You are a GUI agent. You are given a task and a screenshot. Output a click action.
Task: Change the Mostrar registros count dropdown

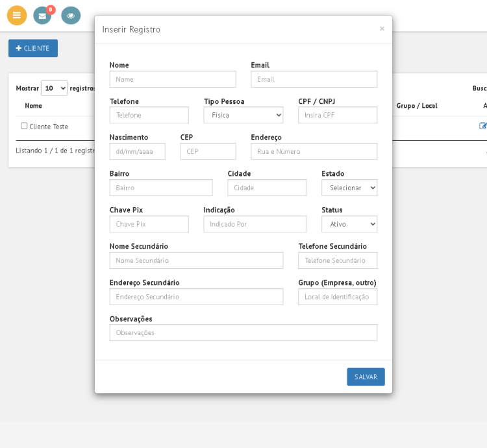click(54, 88)
